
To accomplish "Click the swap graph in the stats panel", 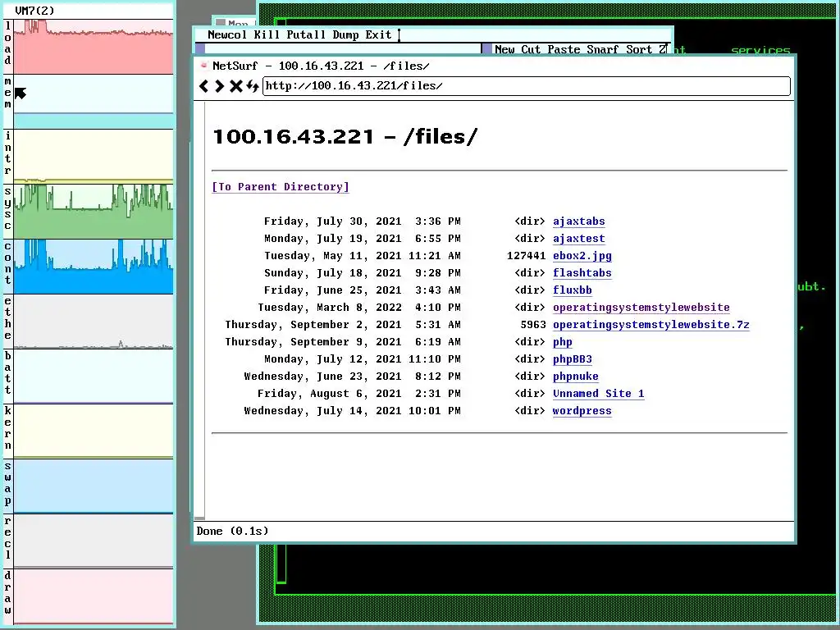I will point(94,486).
